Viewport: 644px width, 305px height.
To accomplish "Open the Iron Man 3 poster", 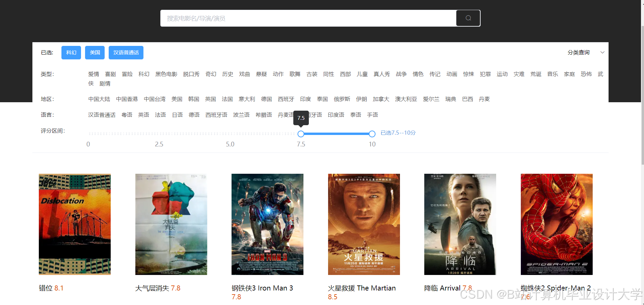I will tap(267, 224).
